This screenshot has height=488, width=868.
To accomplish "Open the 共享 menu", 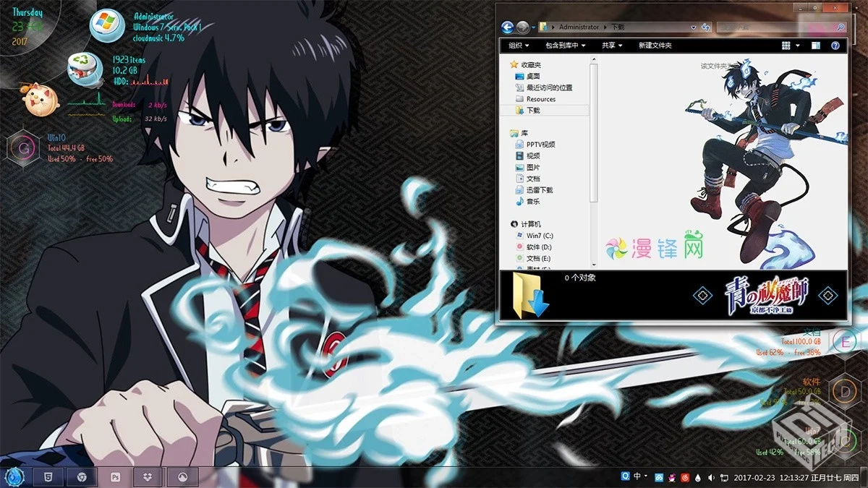I will pyautogui.click(x=611, y=46).
